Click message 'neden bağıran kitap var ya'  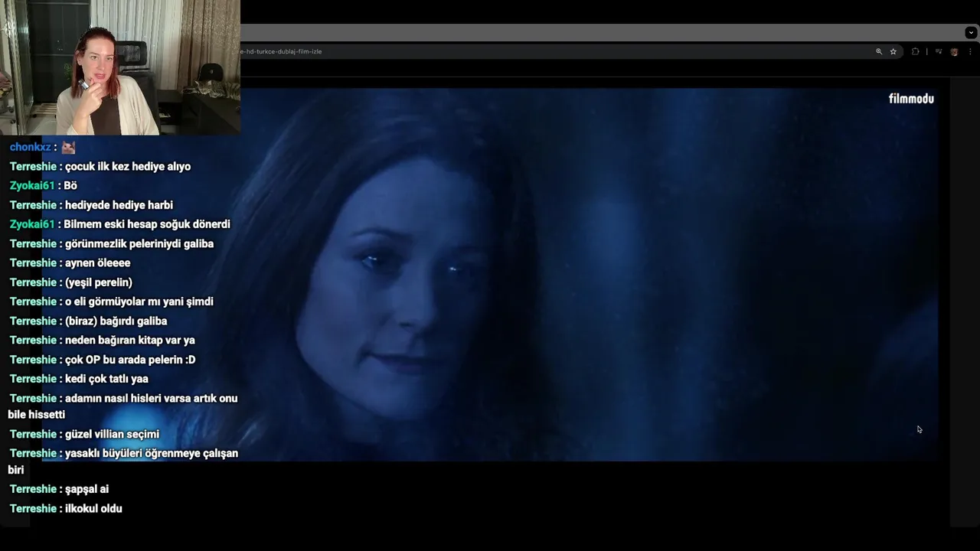coord(130,341)
